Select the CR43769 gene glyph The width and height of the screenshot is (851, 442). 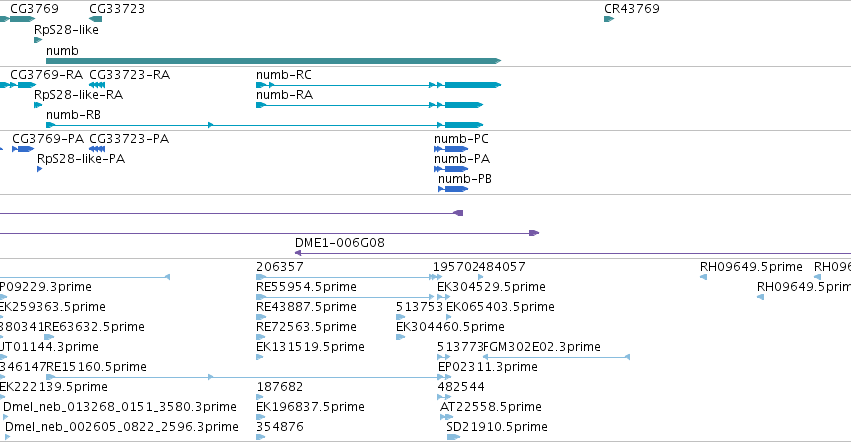click(x=609, y=19)
